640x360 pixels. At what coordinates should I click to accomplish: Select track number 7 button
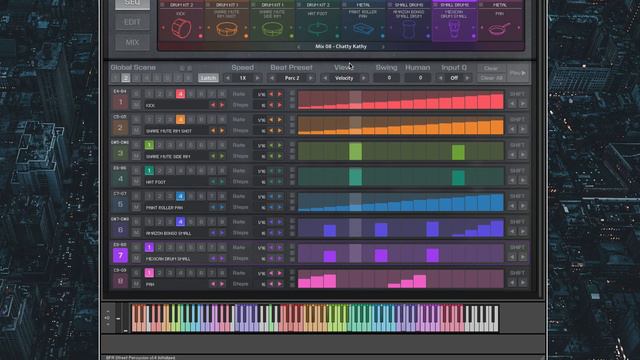120,256
